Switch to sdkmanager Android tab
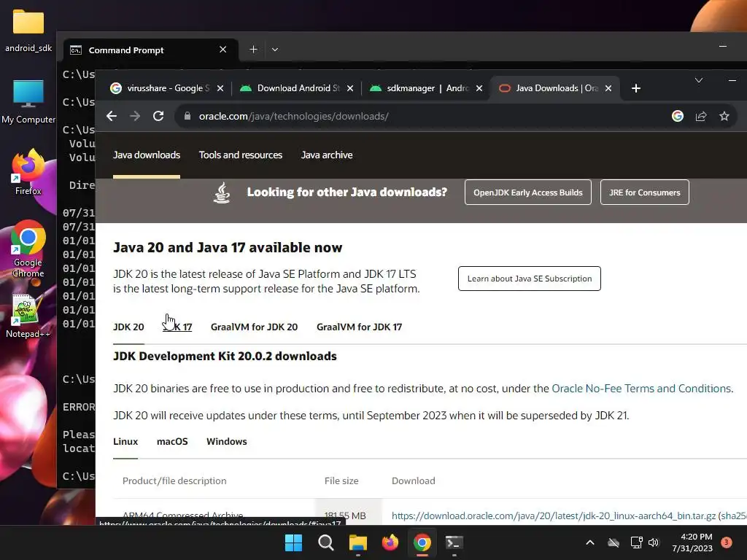The height and width of the screenshot is (560, 747). pyautogui.click(x=425, y=88)
